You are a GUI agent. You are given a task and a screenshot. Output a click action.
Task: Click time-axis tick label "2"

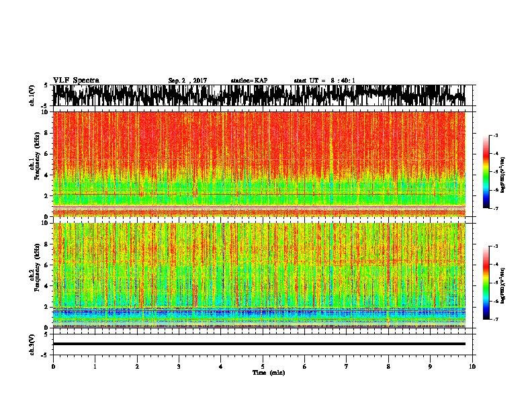[137, 367]
